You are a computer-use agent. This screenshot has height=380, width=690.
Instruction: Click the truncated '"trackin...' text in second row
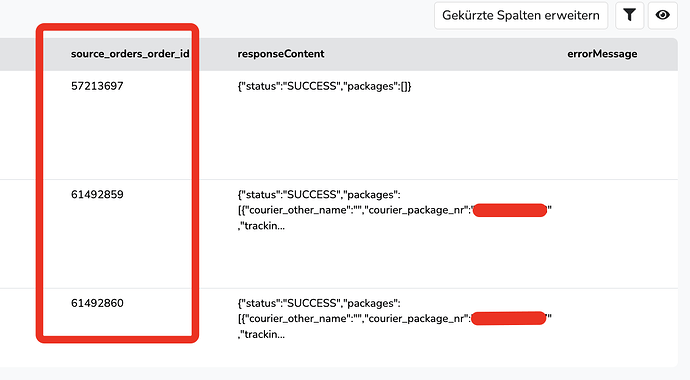click(x=261, y=226)
